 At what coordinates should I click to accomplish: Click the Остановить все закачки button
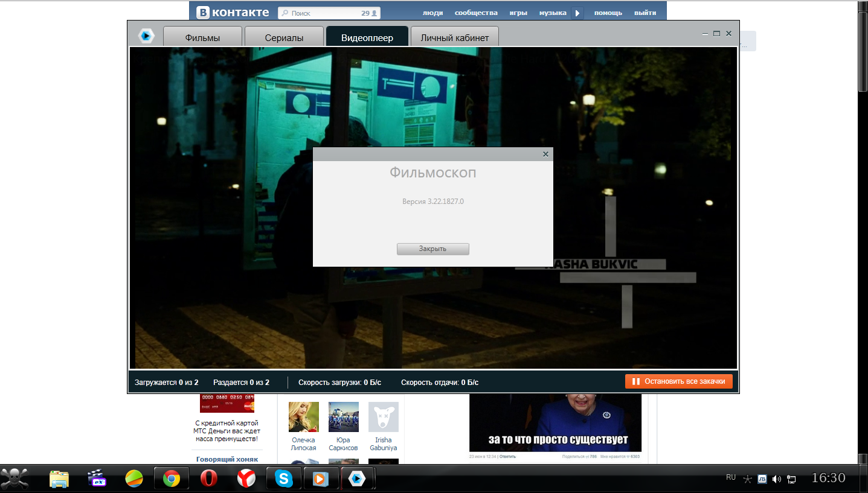click(679, 381)
